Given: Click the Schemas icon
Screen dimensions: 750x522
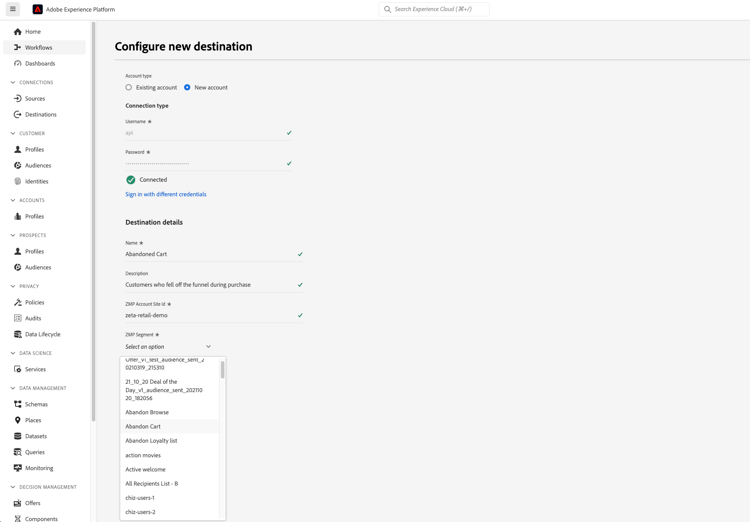Looking at the screenshot, I should click(18, 404).
